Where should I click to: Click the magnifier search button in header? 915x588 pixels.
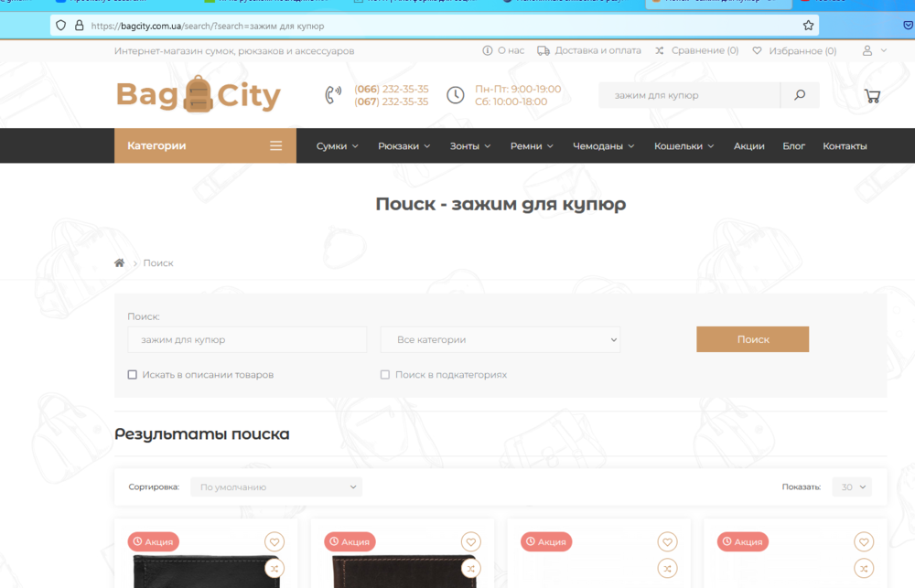coord(800,95)
